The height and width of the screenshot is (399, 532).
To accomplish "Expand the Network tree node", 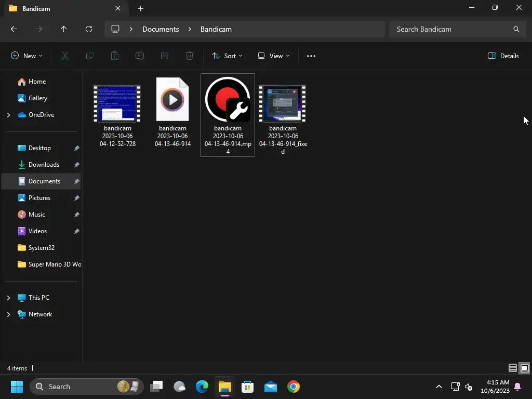I will click(x=8, y=314).
